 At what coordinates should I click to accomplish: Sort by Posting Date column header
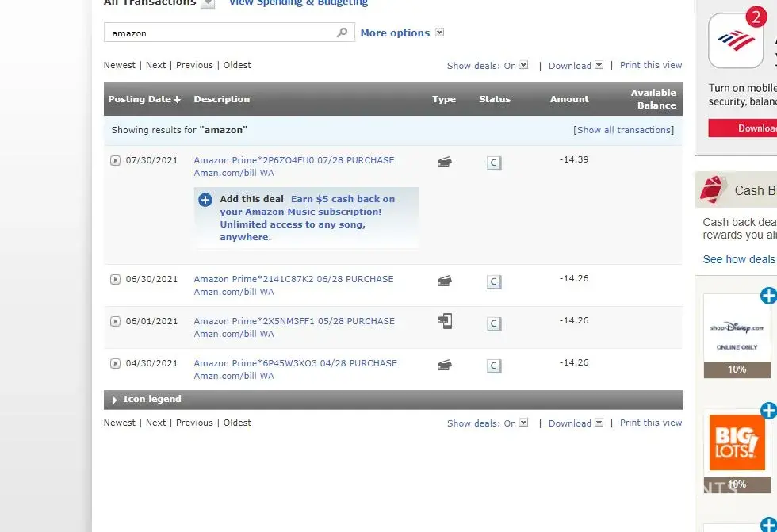144,99
